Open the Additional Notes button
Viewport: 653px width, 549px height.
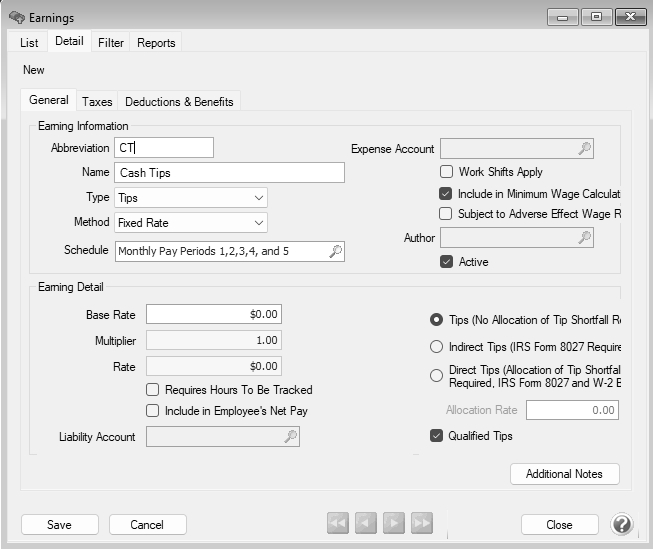point(564,474)
